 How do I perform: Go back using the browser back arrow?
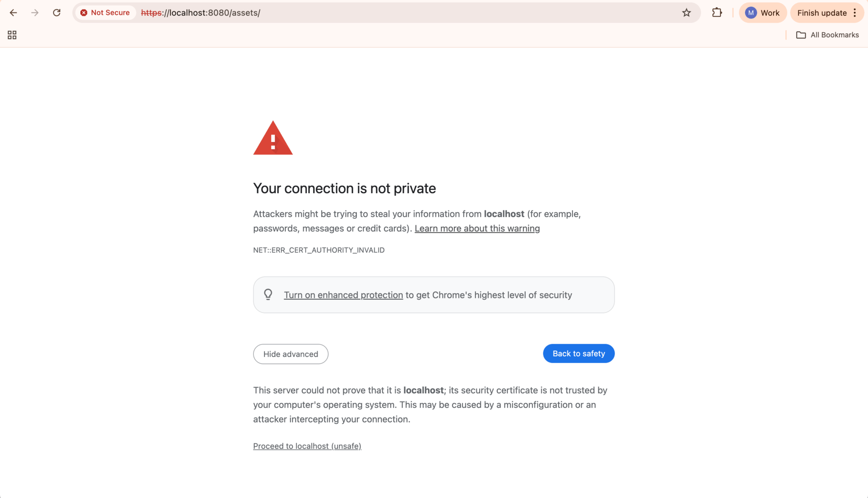[x=13, y=13]
